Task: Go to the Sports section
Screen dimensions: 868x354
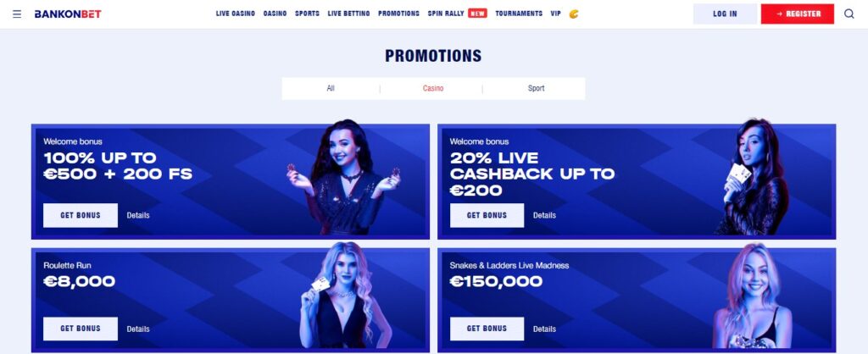Action: tap(307, 14)
